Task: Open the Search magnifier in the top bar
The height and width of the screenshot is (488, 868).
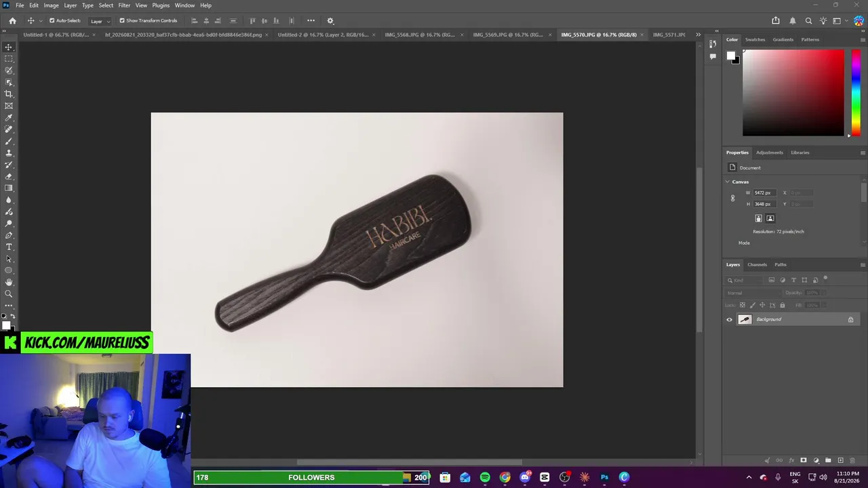Action: [808, 20]
